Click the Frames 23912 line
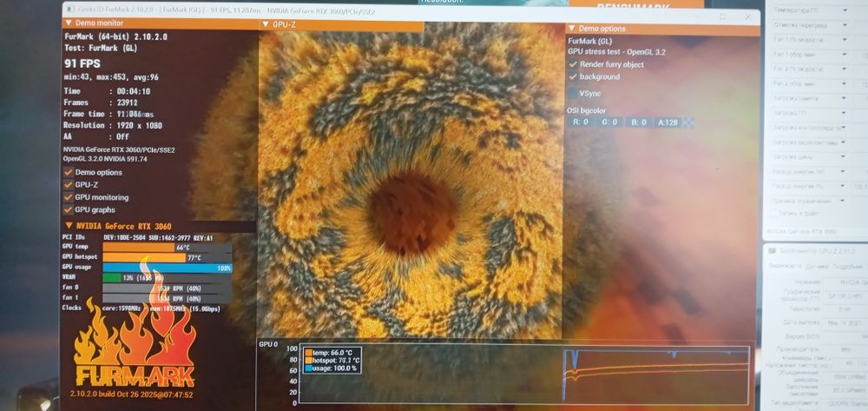 point(101,103)
